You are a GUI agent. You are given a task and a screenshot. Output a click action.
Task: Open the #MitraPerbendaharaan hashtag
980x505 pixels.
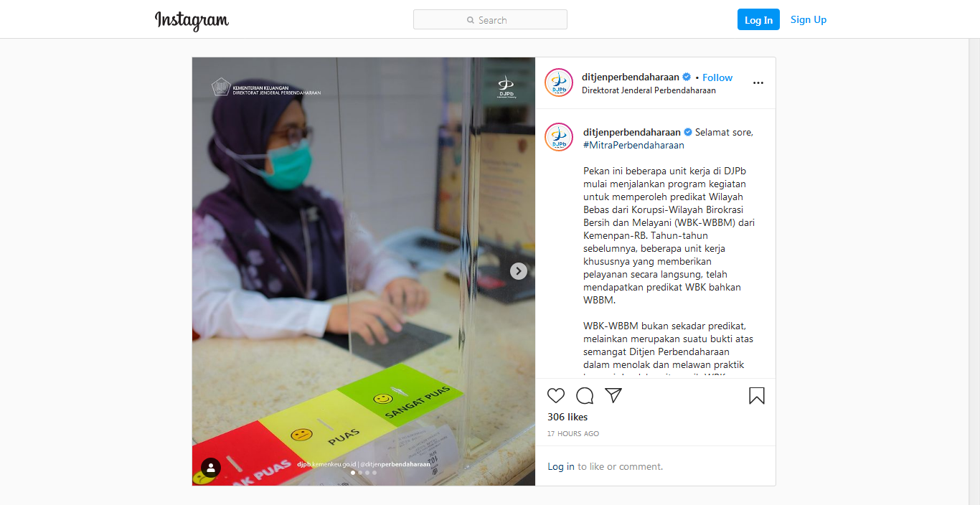click(x=633, y=145)
